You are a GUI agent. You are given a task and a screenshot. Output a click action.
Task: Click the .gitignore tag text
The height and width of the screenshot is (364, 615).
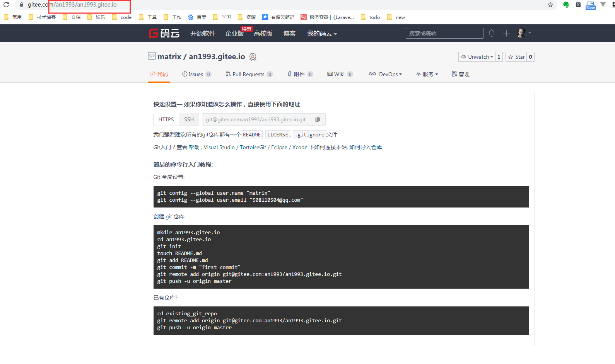pyautogui.click(x=309, y=135)
